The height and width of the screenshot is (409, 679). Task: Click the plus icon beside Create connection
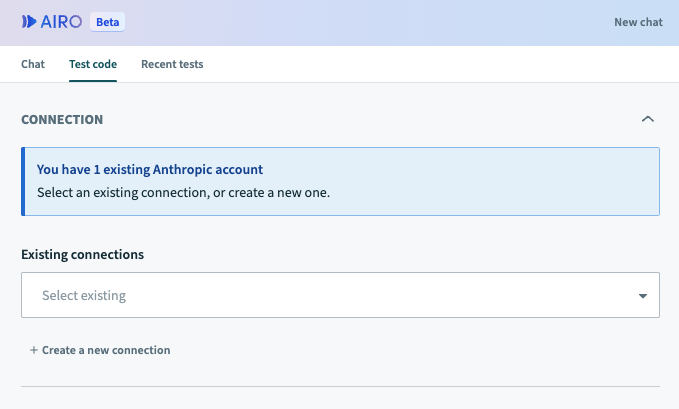point(33,351)
